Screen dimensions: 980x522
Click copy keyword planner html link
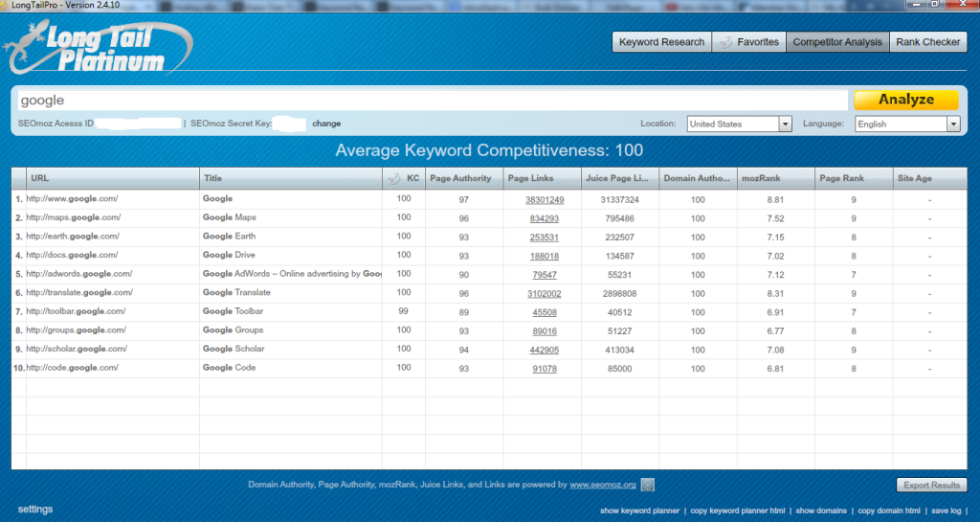tap(738, 511)
